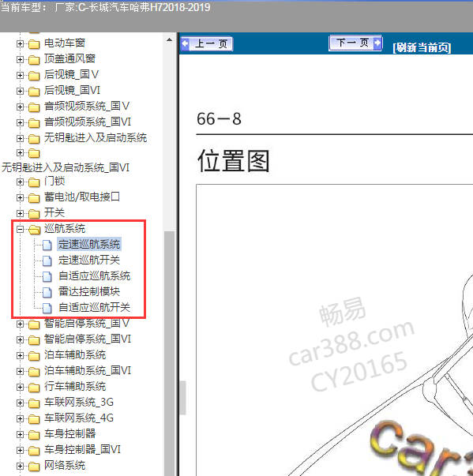Click the 车联网系统_4G folder icon
Image resolution: width=473 pixels, height=476 pixels.
coord(34,419)
